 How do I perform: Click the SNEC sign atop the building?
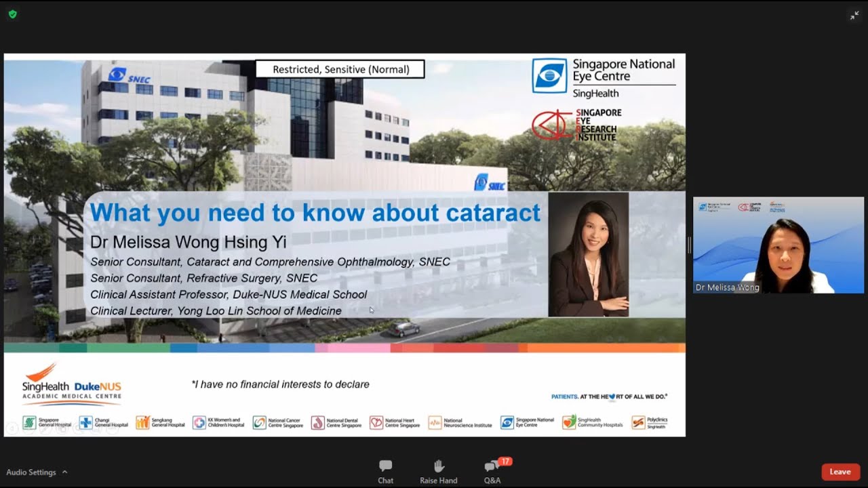(x=129, y=76)
